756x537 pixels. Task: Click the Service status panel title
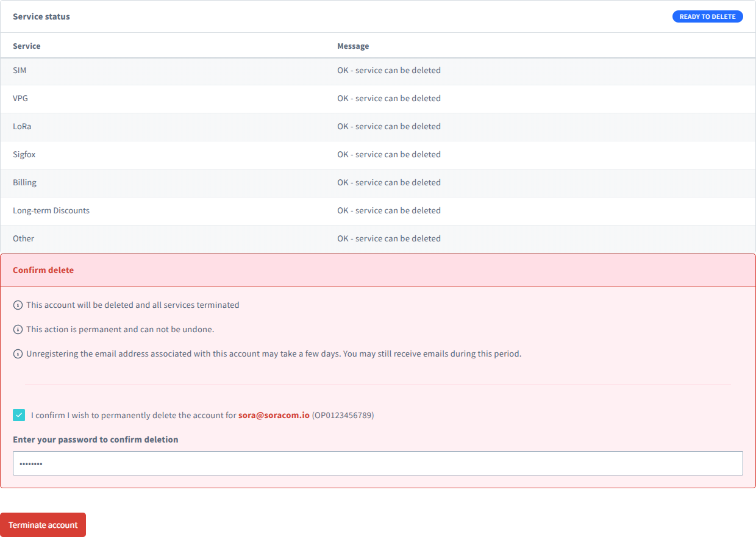(41, 16)
